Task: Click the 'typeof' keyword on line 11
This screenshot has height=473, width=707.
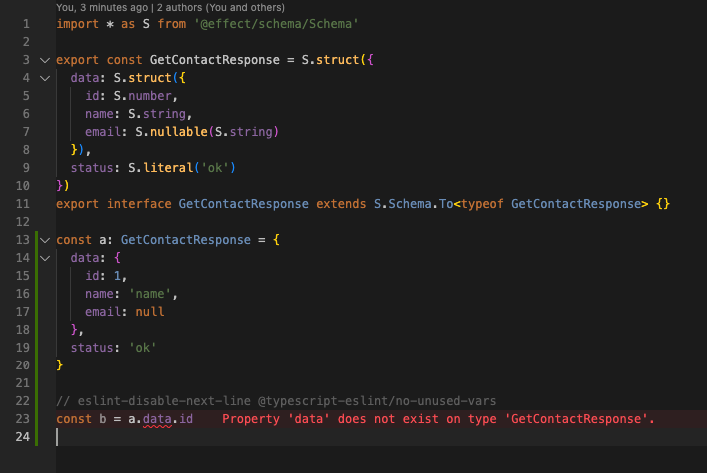Action: pos(482,204)
